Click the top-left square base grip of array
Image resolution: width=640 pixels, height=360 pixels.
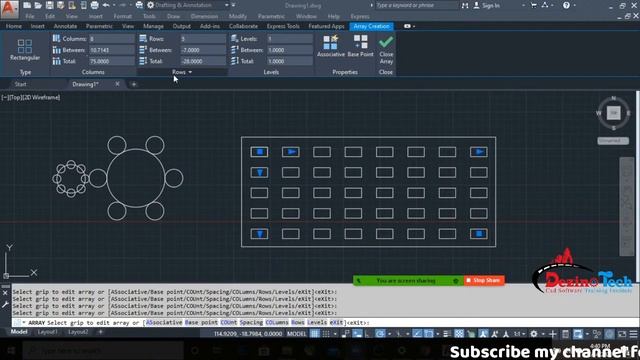pyautogui.click(x=260, y=152)
